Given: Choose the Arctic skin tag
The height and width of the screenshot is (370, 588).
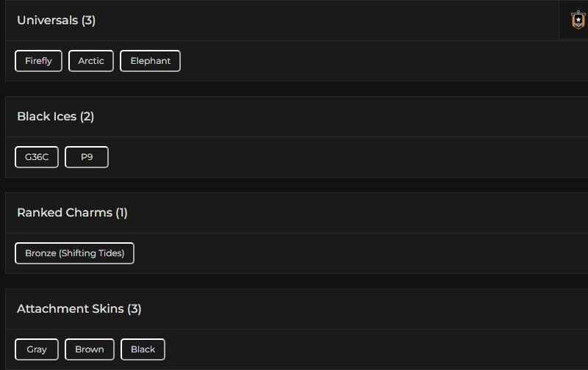Looking at the screenshot, I should 91,61.
